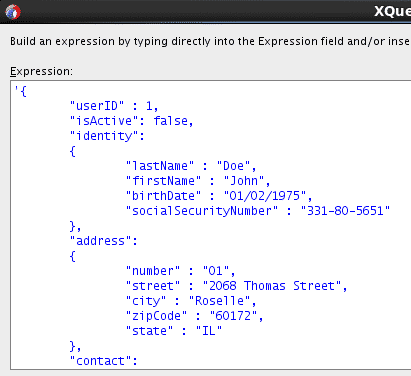Click the street value "2068 Thomas Street"

pyautogui.click(x=272, y=286)
